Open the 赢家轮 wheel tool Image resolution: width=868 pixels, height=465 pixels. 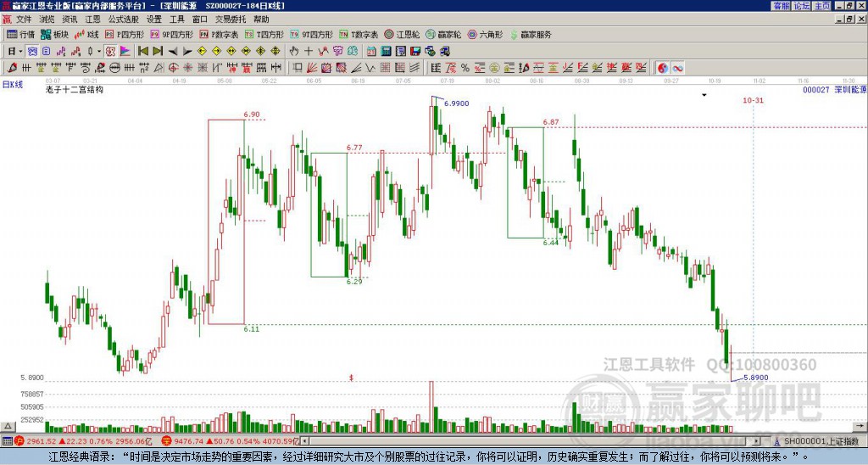(x=443, y=34)
